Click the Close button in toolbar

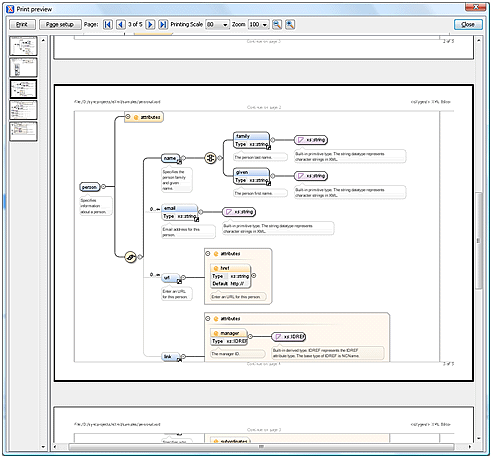tap(468, 25)
